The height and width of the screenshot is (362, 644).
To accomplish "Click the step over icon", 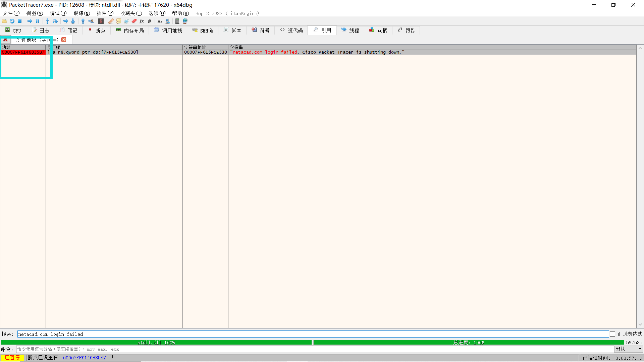I will (55, 21).
